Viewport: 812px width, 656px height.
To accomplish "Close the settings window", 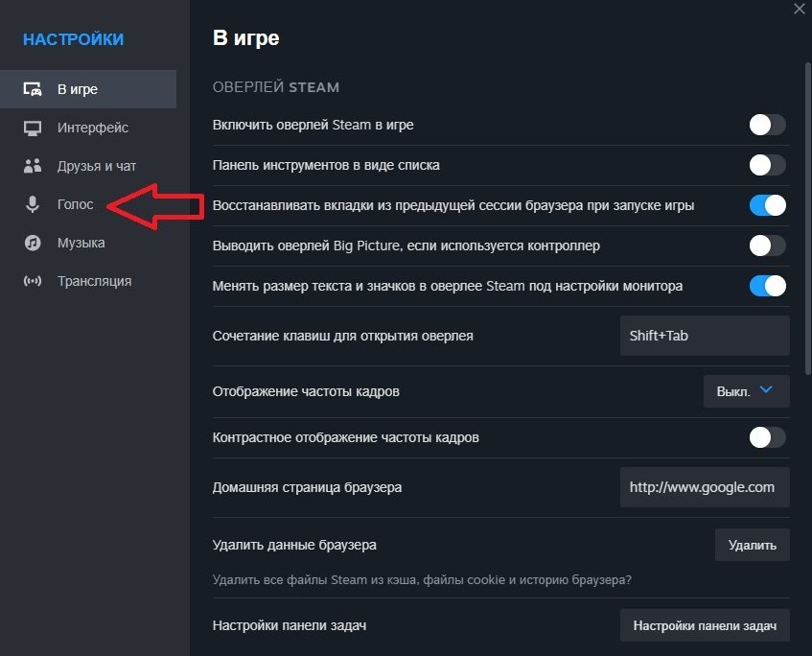I will pos(799,10).
